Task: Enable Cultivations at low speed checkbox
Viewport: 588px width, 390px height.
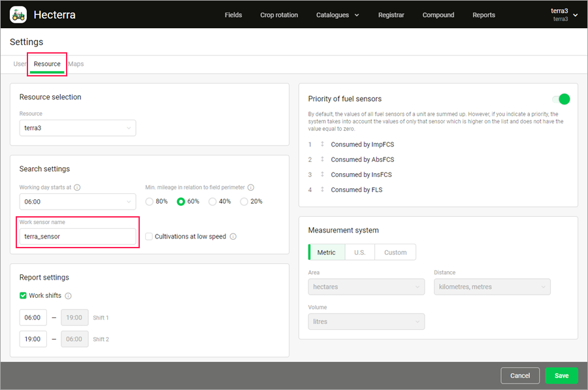Action: pyautogui.click(x=149, y=236)
